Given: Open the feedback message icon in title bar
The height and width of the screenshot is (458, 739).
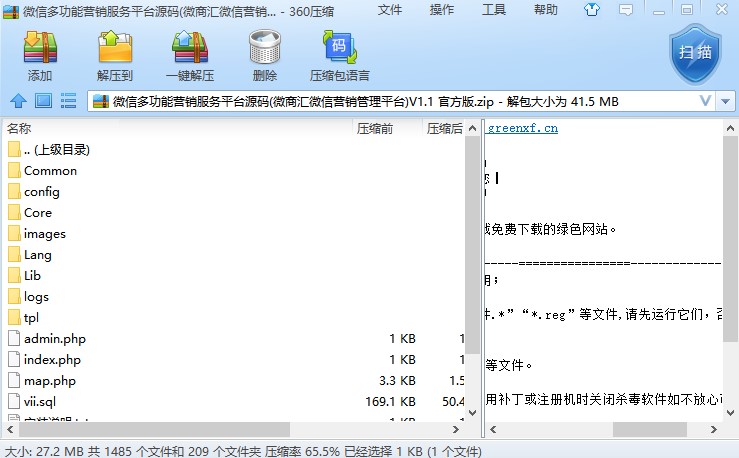Looking at the screenshot, I should point(626,9).
